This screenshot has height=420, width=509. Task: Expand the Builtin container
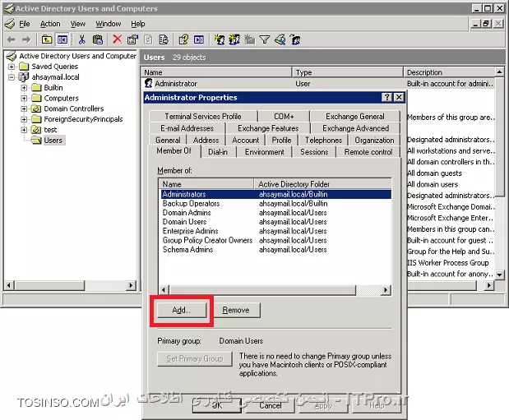[24, 88]
